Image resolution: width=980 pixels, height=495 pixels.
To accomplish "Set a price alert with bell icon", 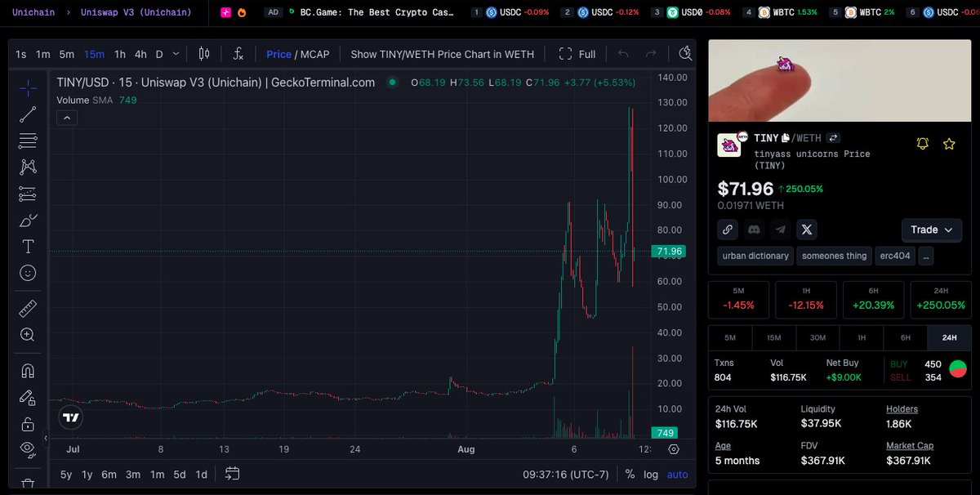I will [x=923, y=144].
